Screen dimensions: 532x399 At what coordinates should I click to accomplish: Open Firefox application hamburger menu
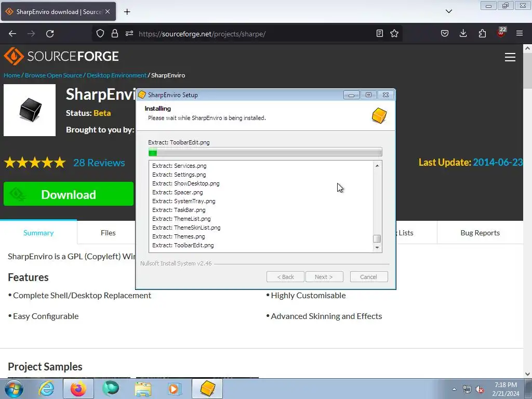(x=520, y=33)
